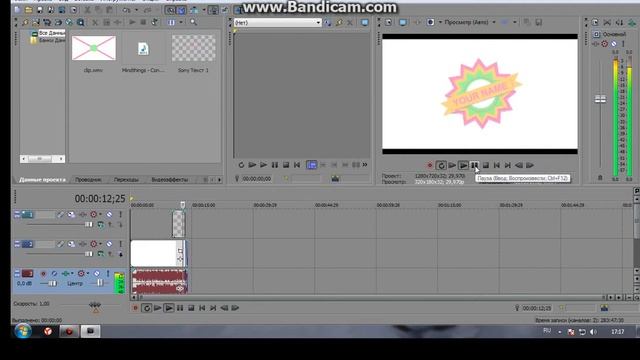Arm audio track 3 for recording
The height and width of the screenshot is (360, 640).
click(43, 273)
